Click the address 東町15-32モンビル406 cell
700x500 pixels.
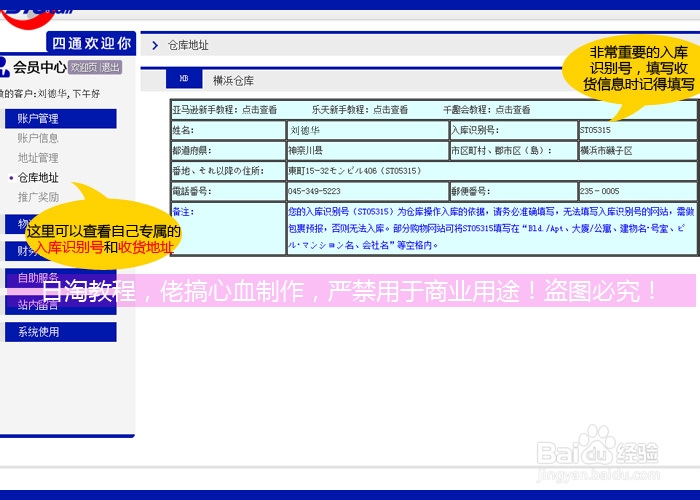click(x=492, y=171)
